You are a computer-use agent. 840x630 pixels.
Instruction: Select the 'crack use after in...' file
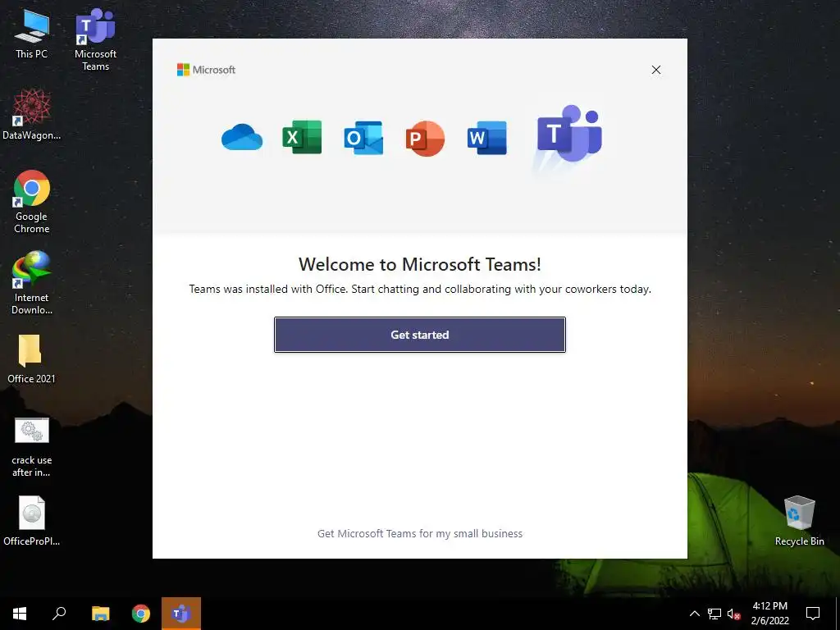tap(32, 446)
